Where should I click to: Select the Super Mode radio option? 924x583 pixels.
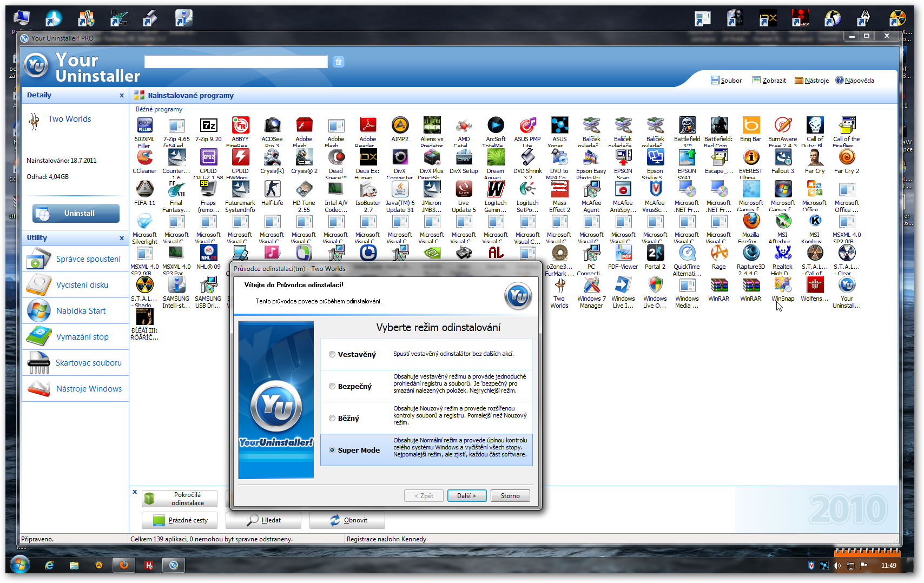tap(332, 451)
